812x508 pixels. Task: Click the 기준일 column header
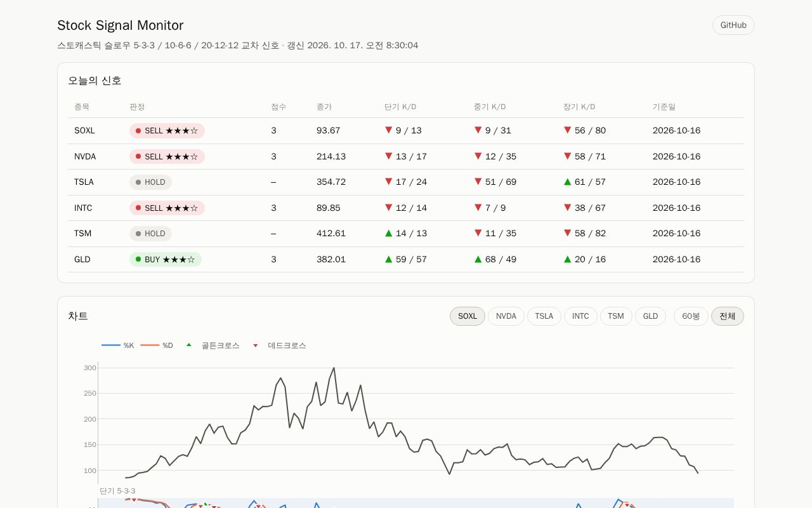pos(664,107)
